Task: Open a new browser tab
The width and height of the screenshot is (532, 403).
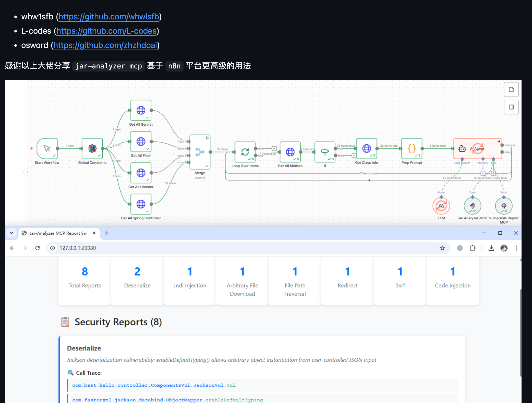Action: (107, 233)
